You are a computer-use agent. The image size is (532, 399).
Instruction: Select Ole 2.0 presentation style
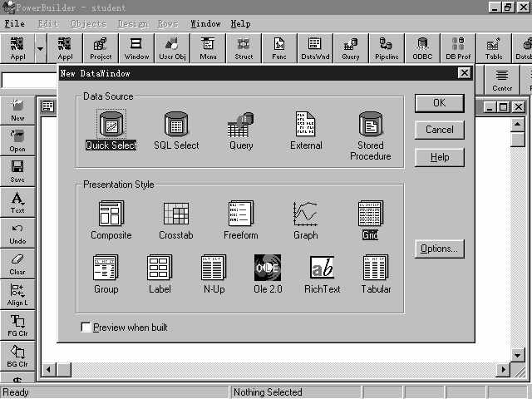click(x=268, y=273)
